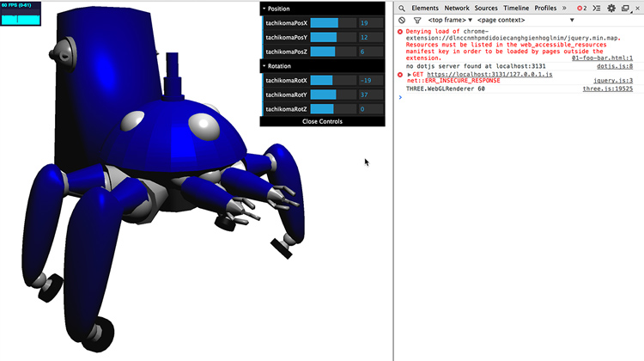Viewport: 644px width, 361px height.
Task: Click the FPS stats panel
Action: [21, 14]
